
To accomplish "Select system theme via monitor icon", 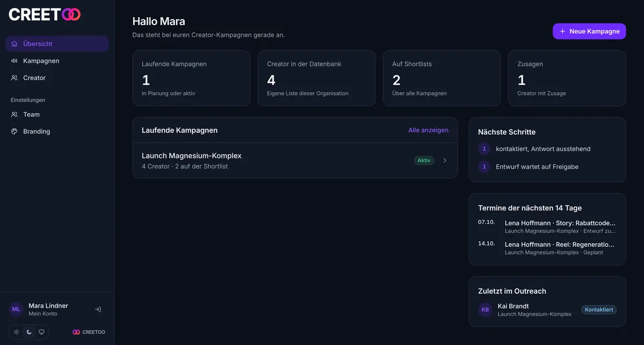I will [x=41, y=332].
